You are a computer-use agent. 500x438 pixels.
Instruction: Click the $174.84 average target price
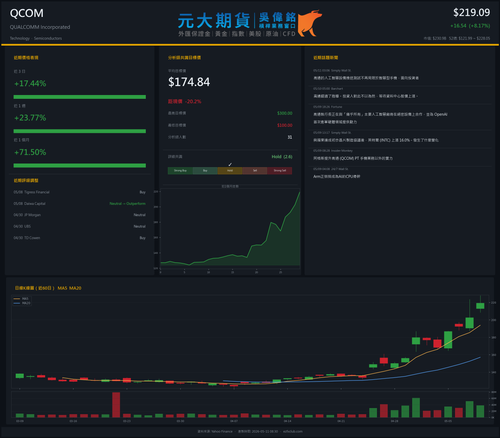(x=189, y=82)
